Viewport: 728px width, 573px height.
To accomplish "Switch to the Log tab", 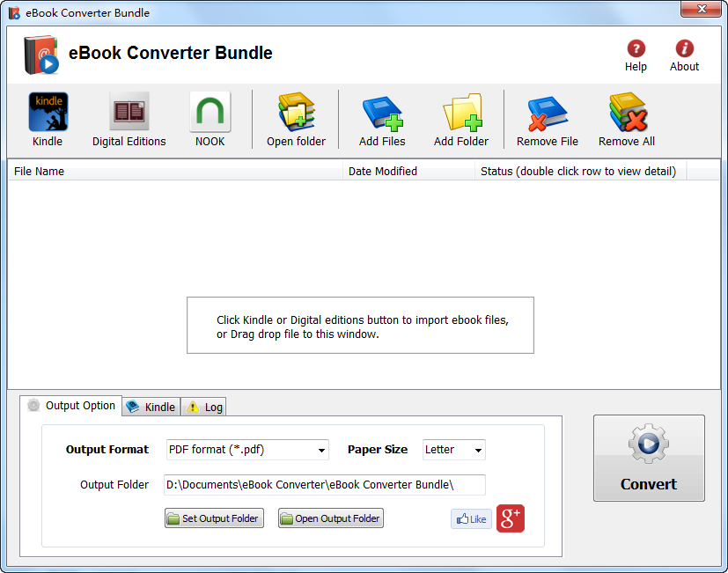I will (x=204, y=407).
